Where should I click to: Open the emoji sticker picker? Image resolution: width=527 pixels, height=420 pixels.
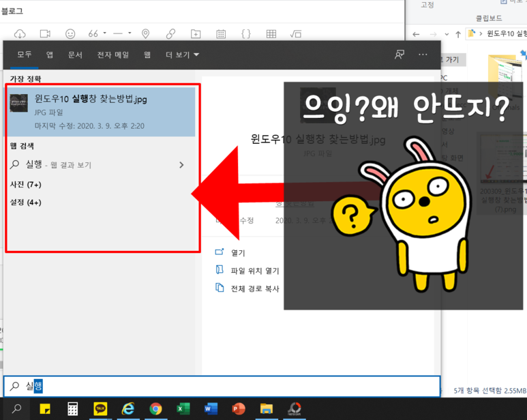click(x=70, y=33)
